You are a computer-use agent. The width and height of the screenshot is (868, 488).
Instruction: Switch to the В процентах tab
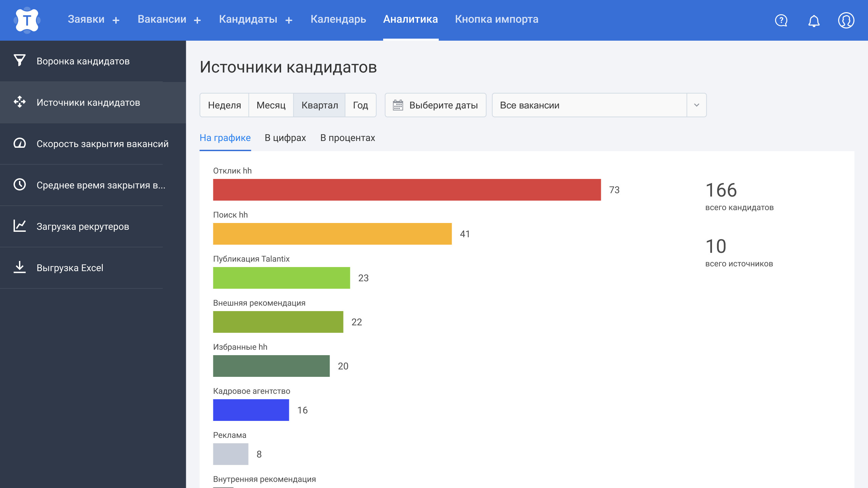348,138
